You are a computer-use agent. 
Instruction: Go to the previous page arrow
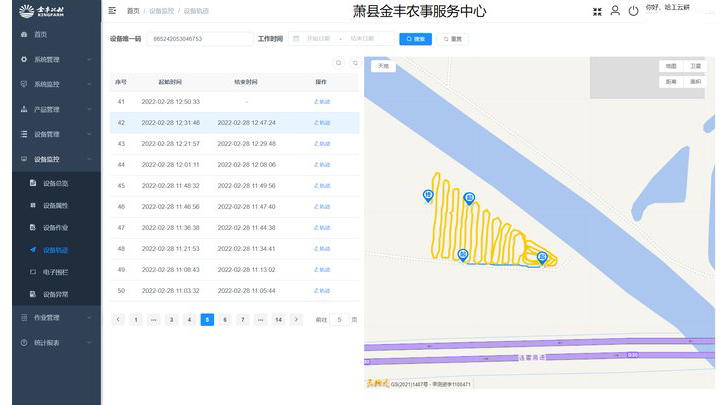tap(118, 320)
